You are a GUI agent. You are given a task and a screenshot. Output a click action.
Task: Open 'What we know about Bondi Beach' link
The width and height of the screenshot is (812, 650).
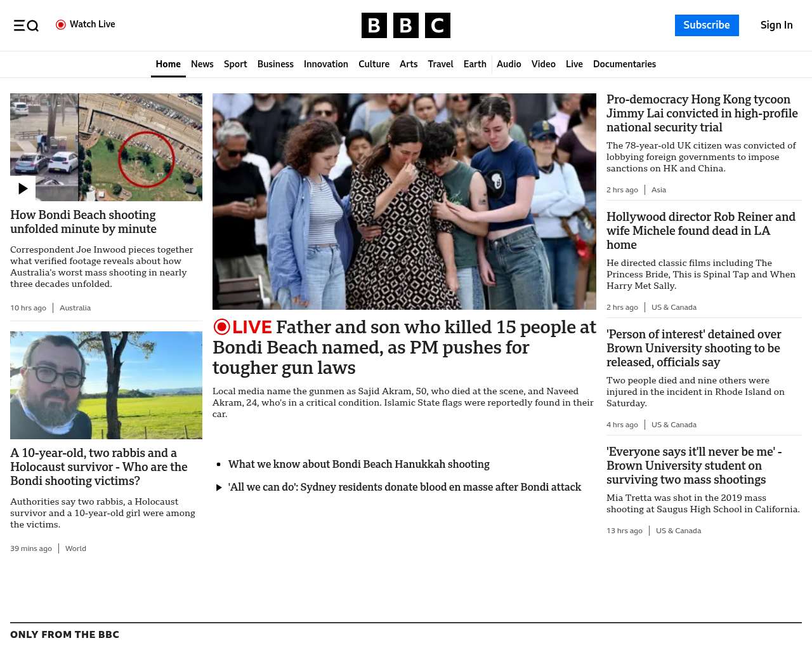[358, 464]
